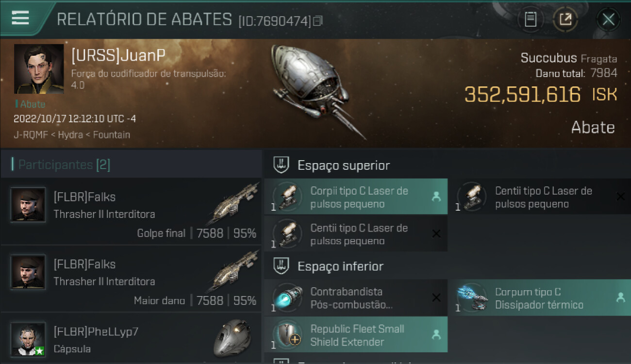Open JuanP's character portrait

[x=38, y=69]
